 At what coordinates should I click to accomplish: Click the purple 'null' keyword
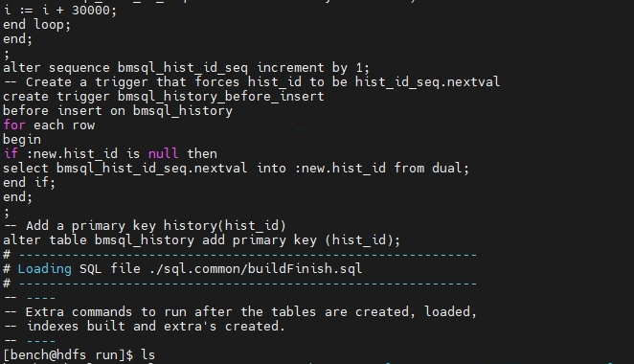pyautogui.click(x=163, y=153)
